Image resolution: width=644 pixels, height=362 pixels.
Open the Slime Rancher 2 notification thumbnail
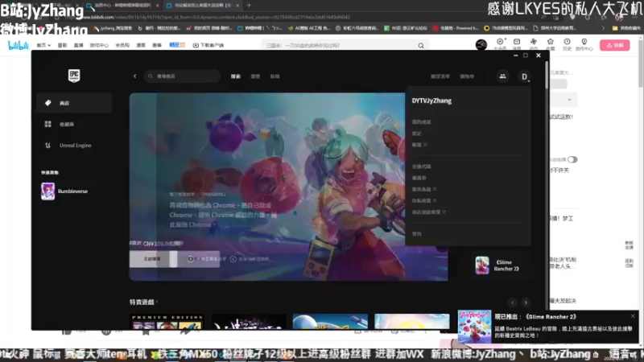474,327
